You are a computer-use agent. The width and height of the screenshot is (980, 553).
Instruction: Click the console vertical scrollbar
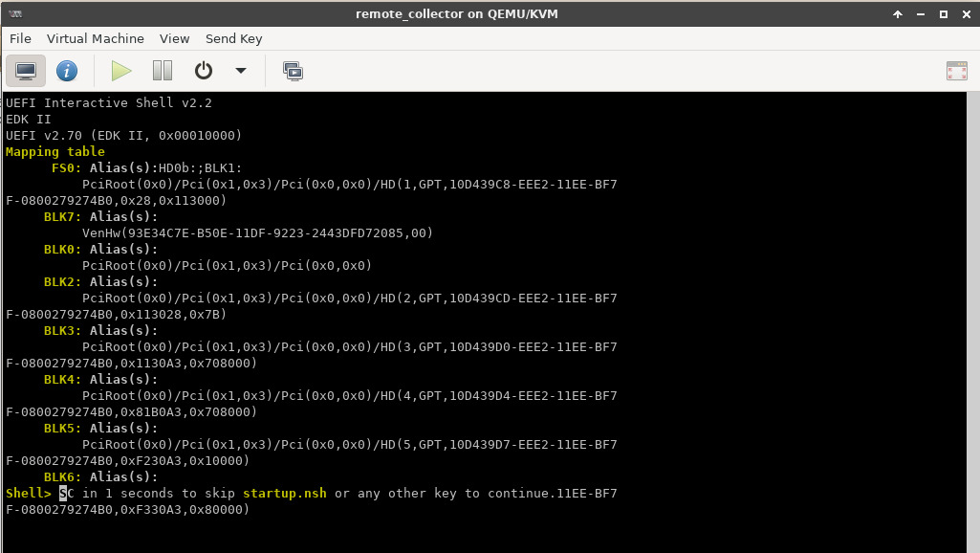[973, 322]
